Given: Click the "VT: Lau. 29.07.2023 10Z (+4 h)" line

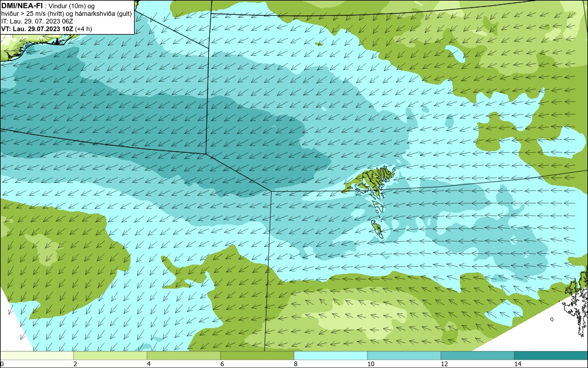Looking at the screenshot, I should pos(46,29).
